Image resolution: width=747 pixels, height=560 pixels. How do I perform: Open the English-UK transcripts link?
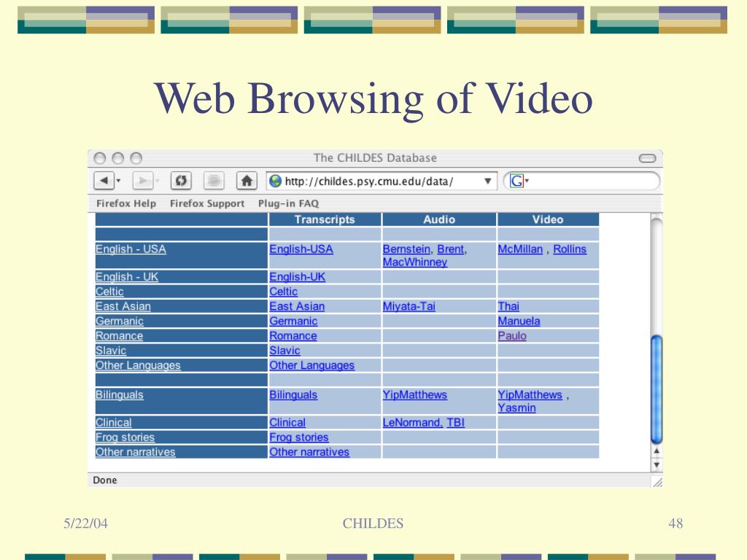tap(298, 276)
